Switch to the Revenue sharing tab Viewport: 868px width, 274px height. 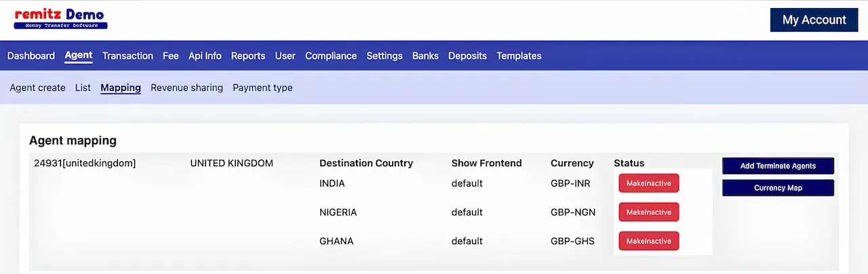pos(186,87)
